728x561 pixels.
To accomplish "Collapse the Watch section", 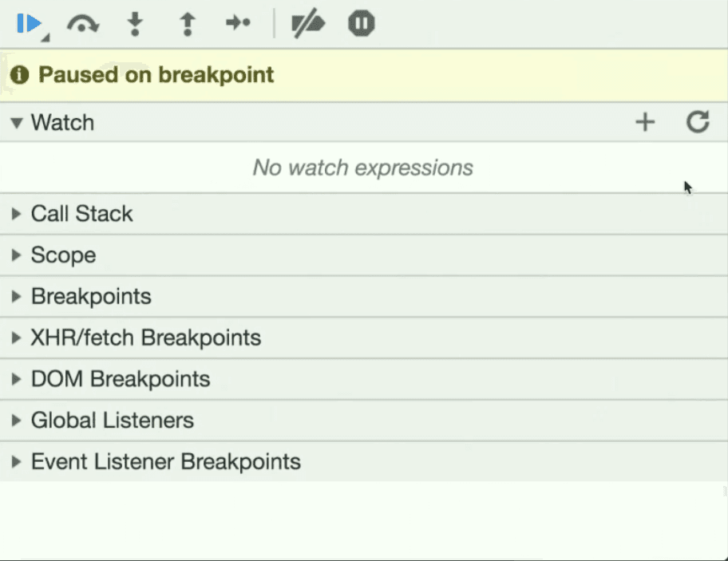I will pyautogui.click(x=17, y=123).
